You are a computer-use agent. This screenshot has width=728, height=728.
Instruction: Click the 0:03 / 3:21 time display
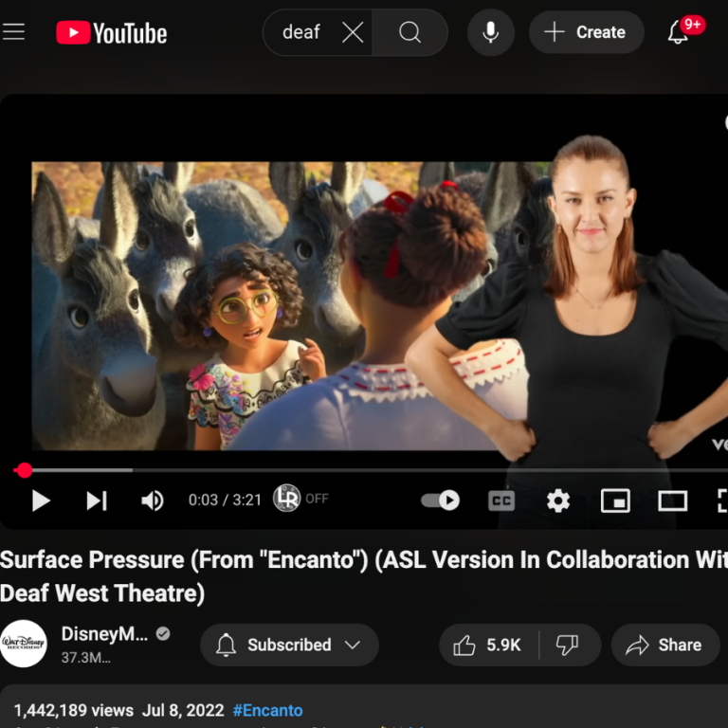[225, 500]
